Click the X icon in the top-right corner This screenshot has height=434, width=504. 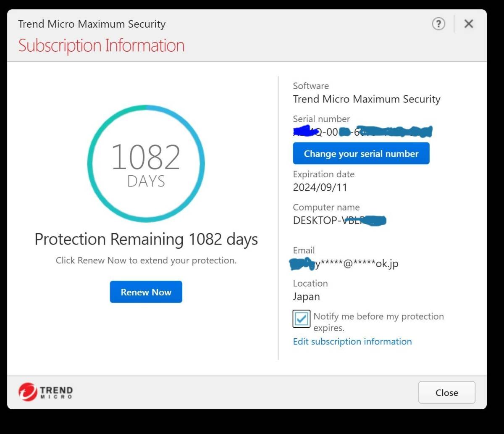pyautogui.click(x=469, y=24)
